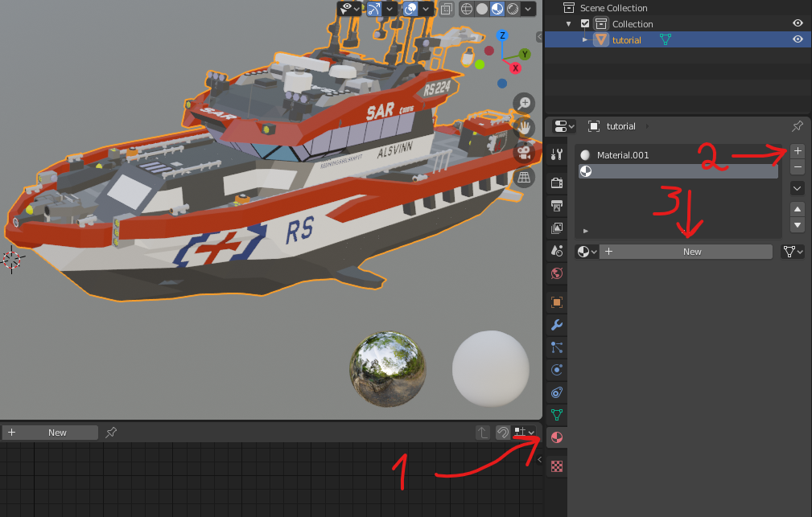The width and height of the screenshot is (812, 517).
Task: Expand the tutorial object in outliner
Action: coord(585,39)
